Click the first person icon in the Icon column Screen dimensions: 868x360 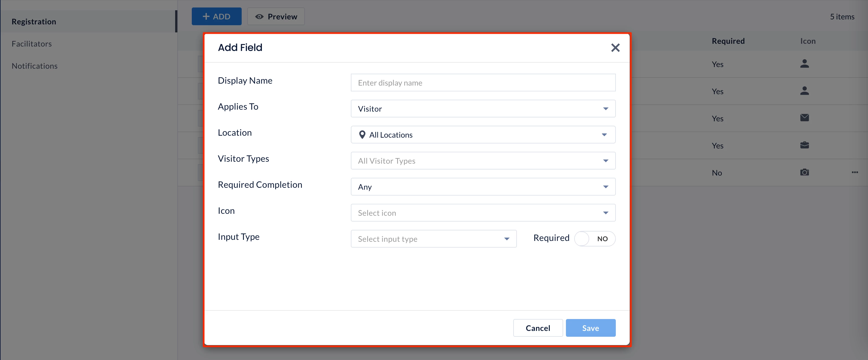tap(804, 64)
